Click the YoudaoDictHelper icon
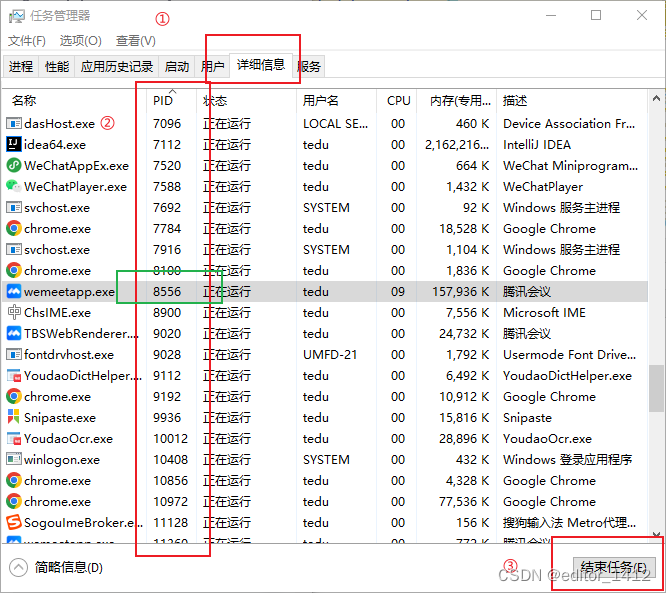 click(14, 376)
